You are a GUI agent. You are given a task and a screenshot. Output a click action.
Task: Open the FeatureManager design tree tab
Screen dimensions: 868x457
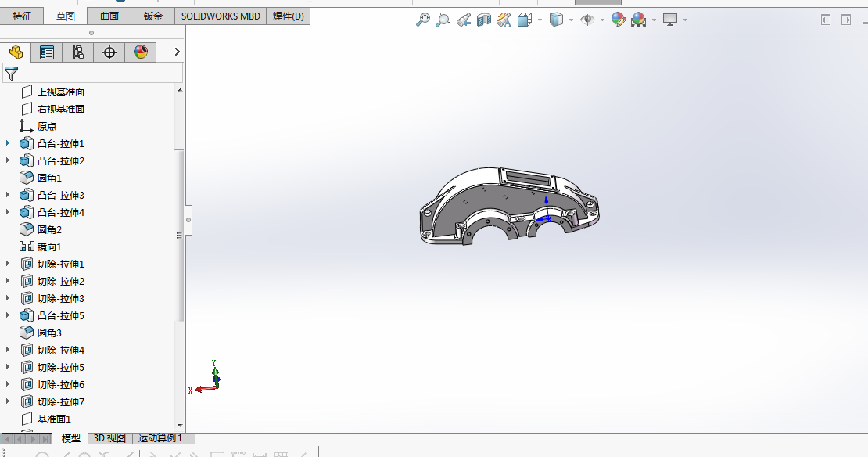(16, 52)
